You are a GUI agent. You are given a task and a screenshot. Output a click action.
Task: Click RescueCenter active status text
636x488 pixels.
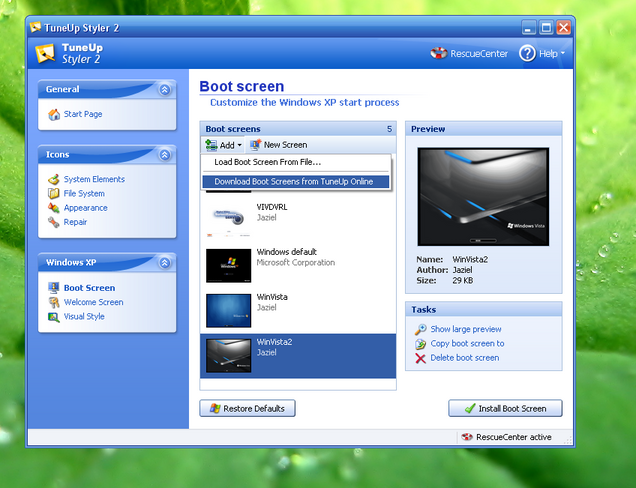(514, 437)
